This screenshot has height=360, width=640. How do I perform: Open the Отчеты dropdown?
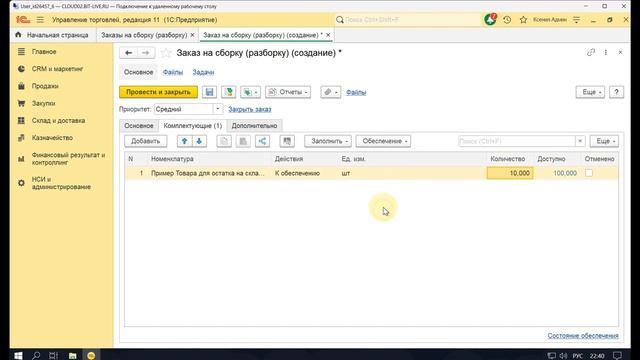pyautogui.click(x=288, y=92)
